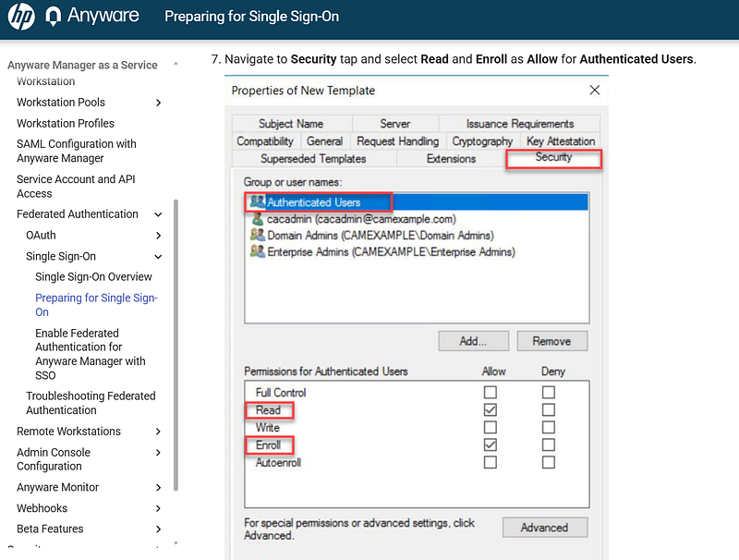Open the Key Attestation tab
Image resolution: width=739 pixels, height=560 pixels.
point(561,141)
